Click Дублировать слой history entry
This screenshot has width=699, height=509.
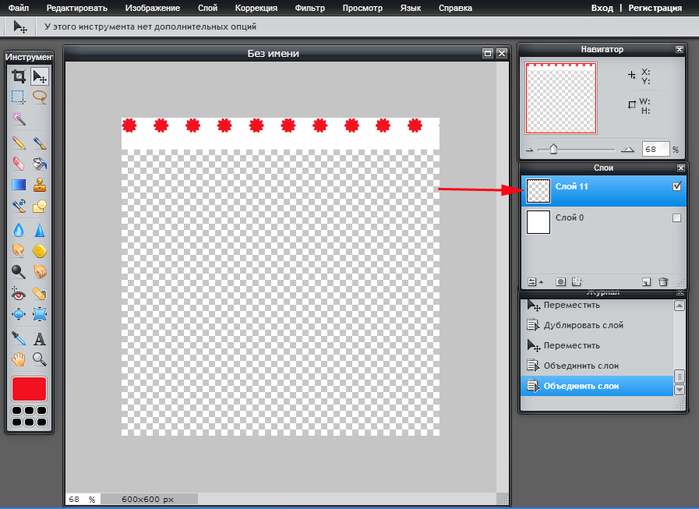[583, 325]
